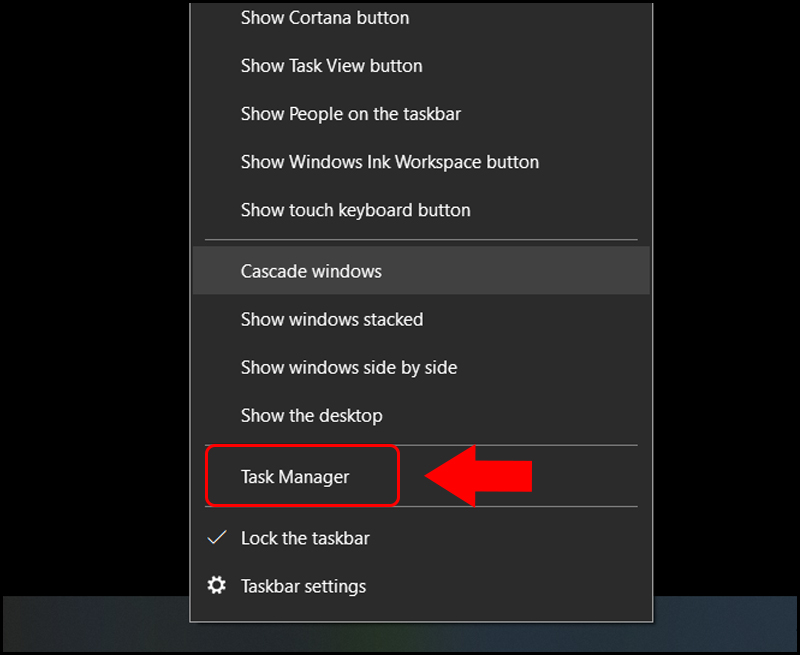The width and height of the screenshot is (800, 655).
Task: Enable Show People on the taskbar
Action: [x=349, y=114]
